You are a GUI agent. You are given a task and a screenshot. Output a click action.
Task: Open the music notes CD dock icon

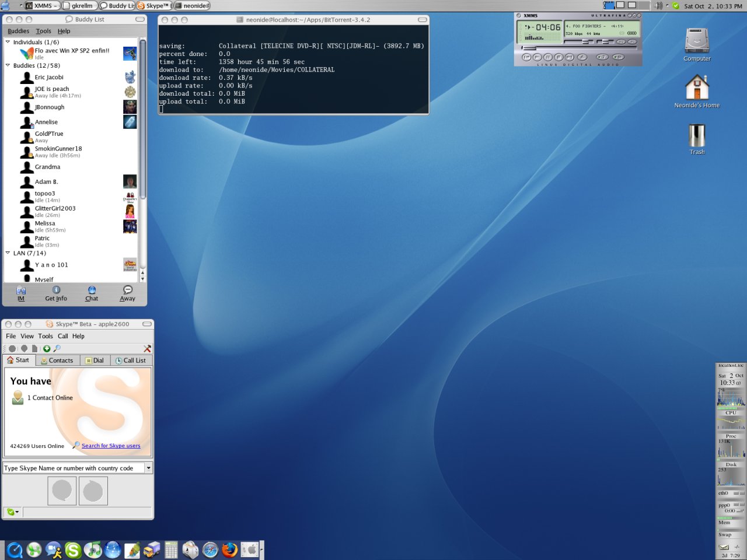pos(93,549)
